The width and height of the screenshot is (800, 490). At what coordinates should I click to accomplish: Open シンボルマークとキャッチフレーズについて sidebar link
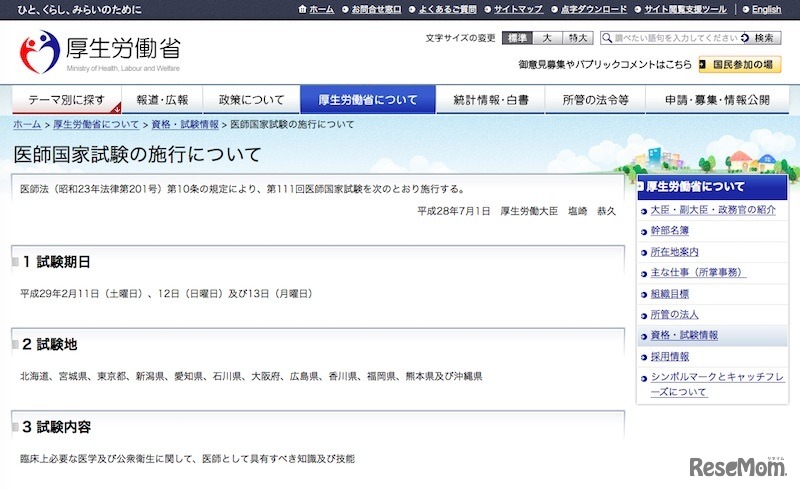pos(717,384)
